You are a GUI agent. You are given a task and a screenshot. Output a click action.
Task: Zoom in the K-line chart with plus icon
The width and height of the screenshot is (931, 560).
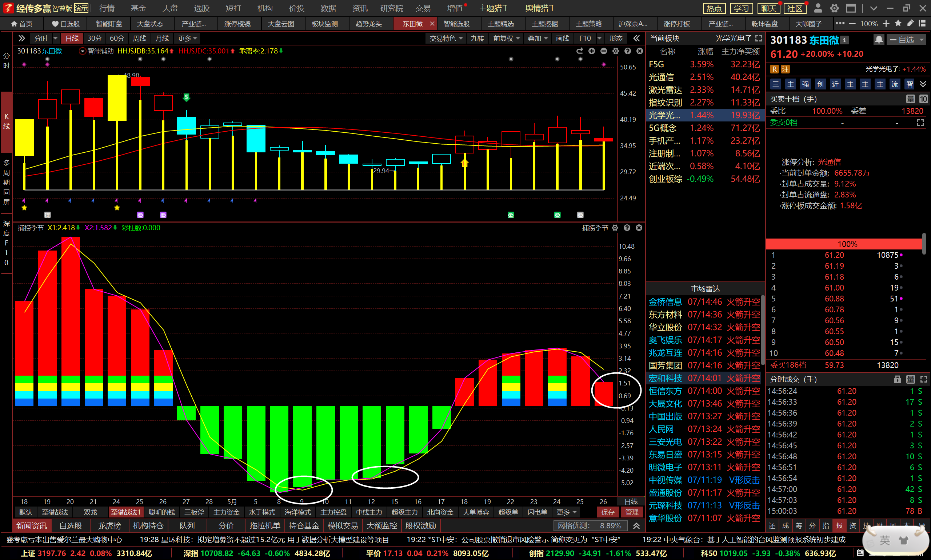[x=591, y=51]
